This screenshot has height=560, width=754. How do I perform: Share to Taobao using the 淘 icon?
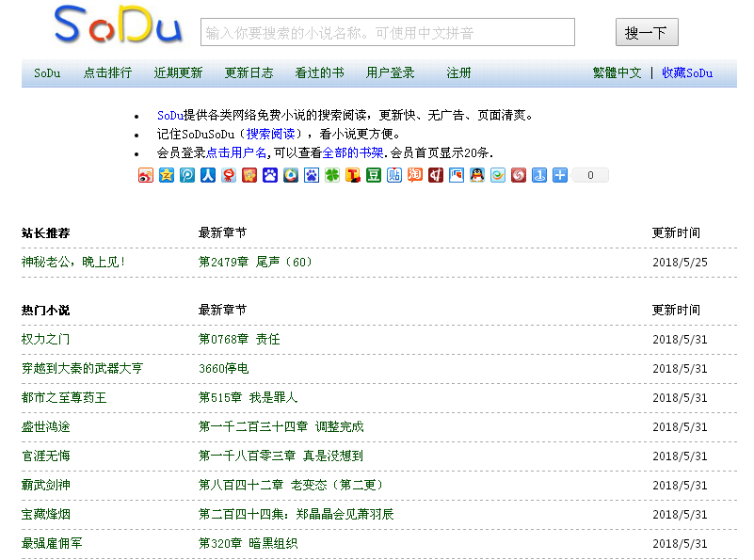tap(414, 175)
